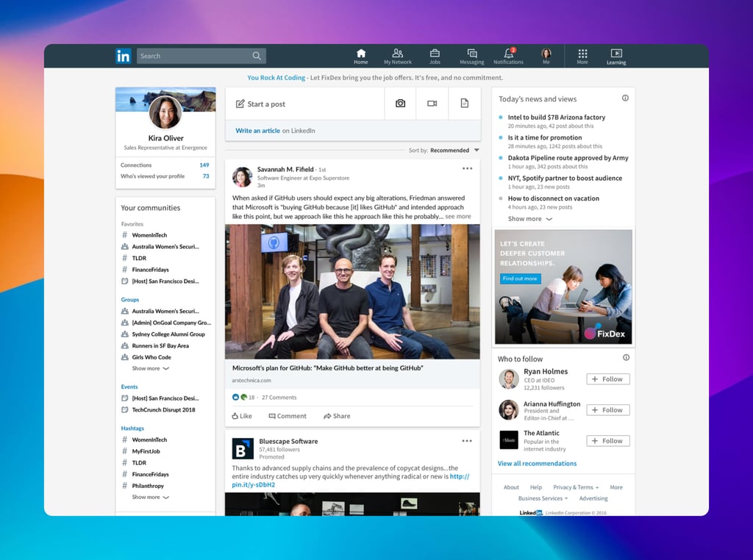The width and height of the screenshot is (753, 560).
Task: Click the document icon in post box
Action: (x=465, y=103)
